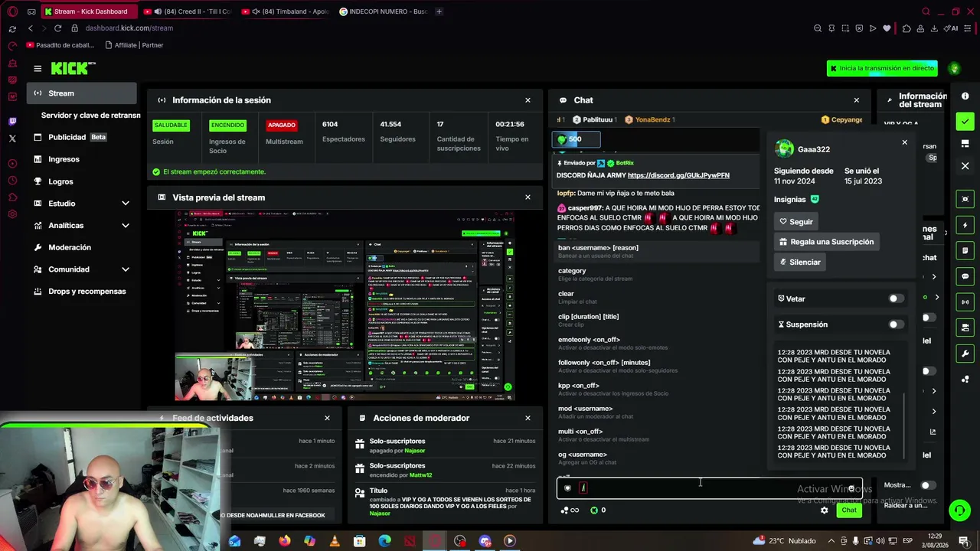Open the green headset support button
Screen dimensions: 980x551
pyautogui.click(x=959, y=510)
